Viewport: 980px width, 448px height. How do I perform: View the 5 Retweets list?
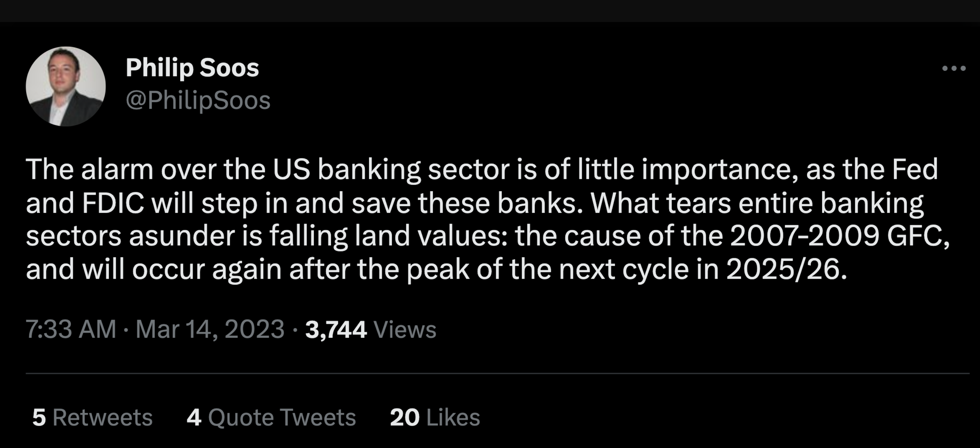pyautogui.click(x=92, y=418)
